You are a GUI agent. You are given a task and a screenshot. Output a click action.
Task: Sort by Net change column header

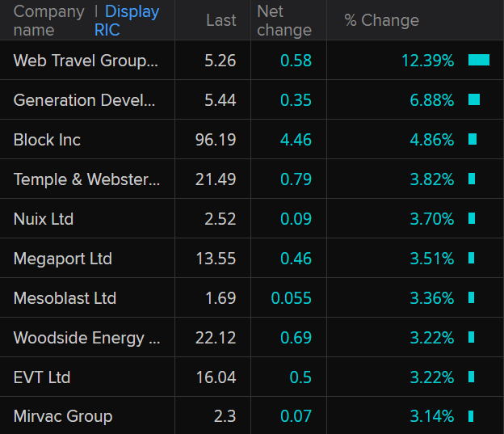coord(283,20)
